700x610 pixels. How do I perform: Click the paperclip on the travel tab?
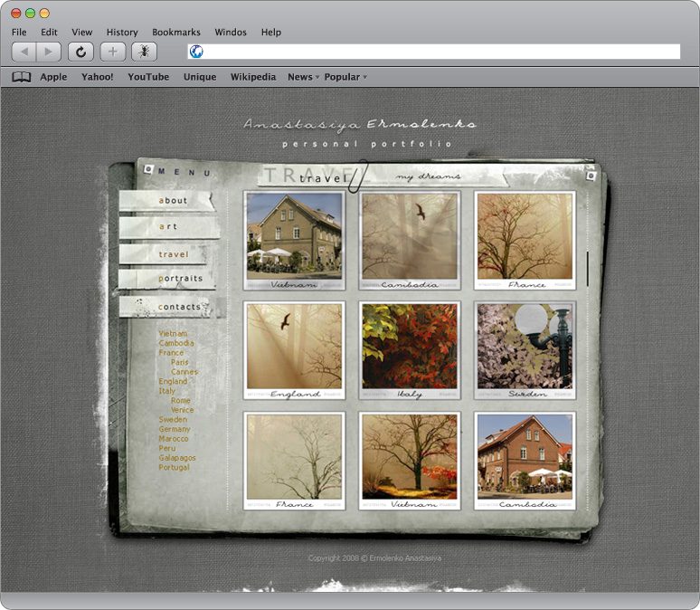point(358,176)
